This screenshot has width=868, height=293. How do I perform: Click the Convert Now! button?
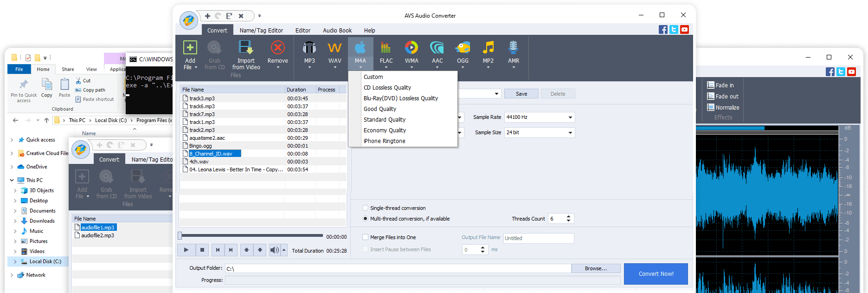656,273
